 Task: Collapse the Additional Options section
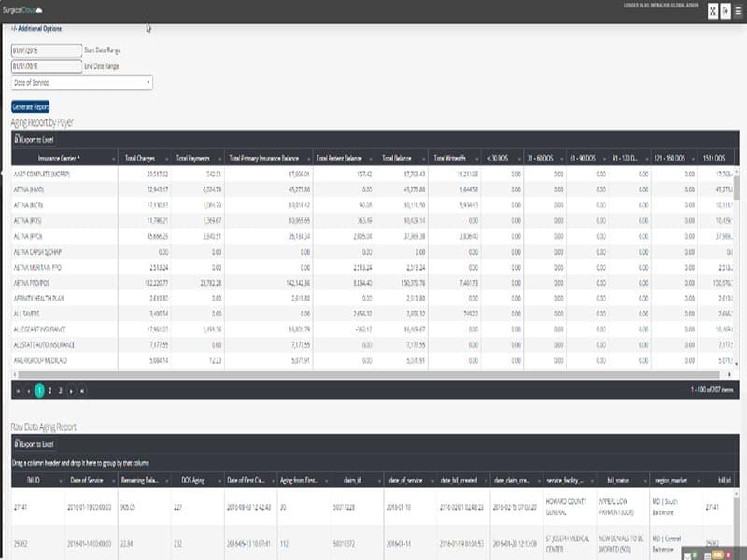36,29
